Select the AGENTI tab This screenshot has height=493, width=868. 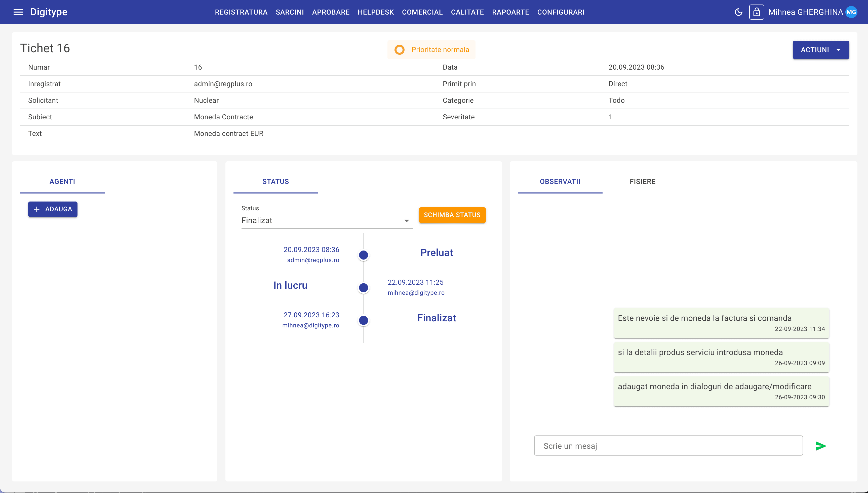62,181
